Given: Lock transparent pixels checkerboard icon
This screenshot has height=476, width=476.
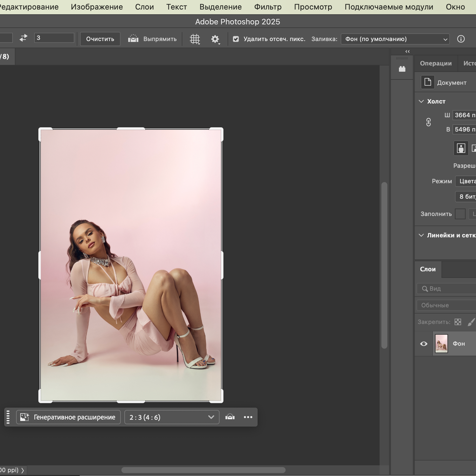Looking at the screenshot, I should [458, 322].
